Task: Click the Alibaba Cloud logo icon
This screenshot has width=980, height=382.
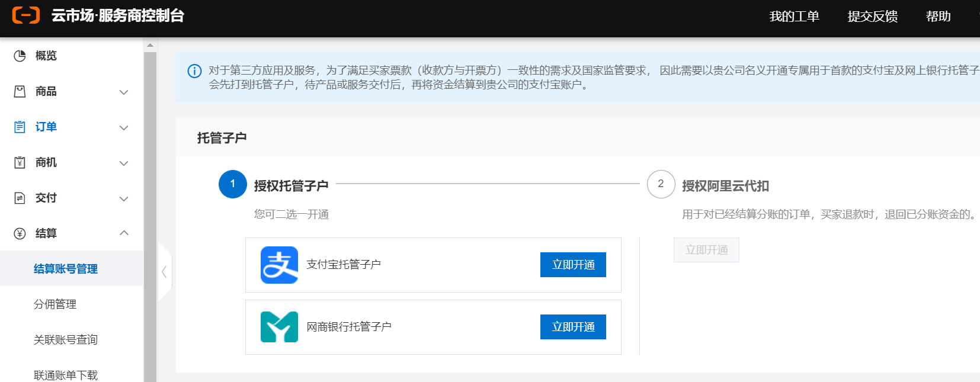Action: (26, 15)
